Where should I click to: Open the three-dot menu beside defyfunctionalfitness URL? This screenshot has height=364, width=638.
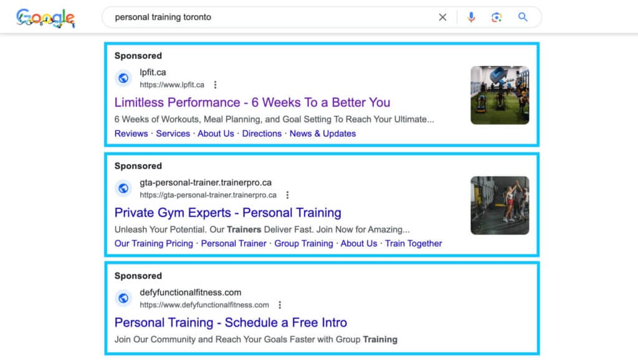(280, 305)
